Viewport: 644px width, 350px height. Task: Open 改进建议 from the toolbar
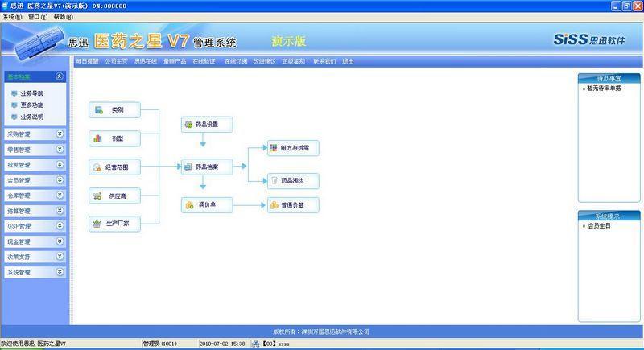tap(265, 61)
